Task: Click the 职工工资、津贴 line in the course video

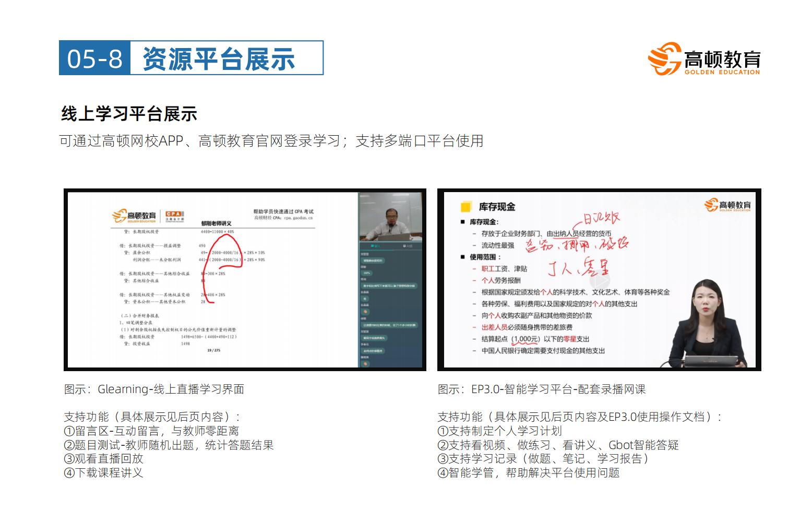Action: tap(499, 269)
